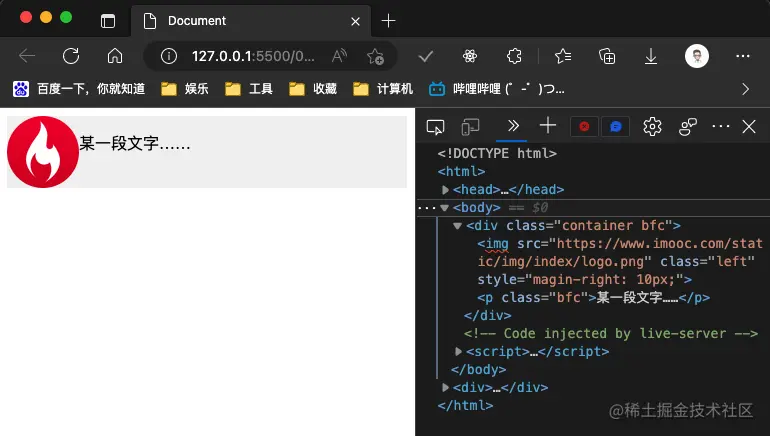This screenshot has height=436, width=770.
Task: Select the closing </html> tag
Action: click(466, 406)
